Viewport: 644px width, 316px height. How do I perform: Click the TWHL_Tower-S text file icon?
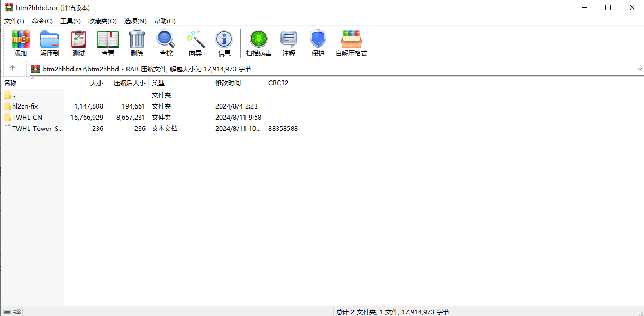tap(7, 128)
